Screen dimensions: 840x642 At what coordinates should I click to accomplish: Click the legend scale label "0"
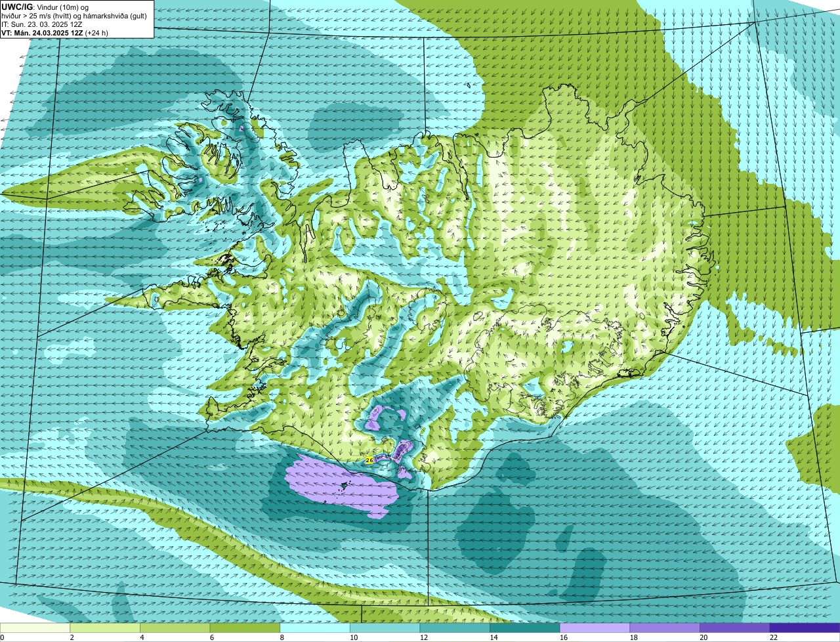(2, 637)
